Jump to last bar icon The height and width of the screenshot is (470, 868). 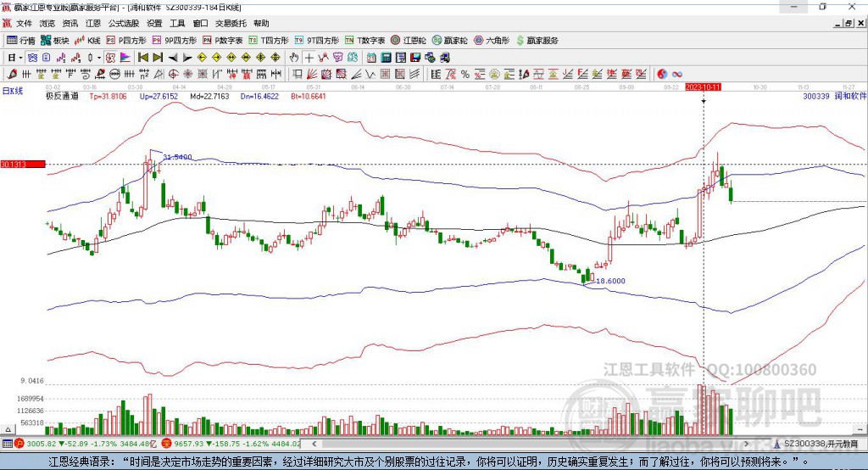158,58
